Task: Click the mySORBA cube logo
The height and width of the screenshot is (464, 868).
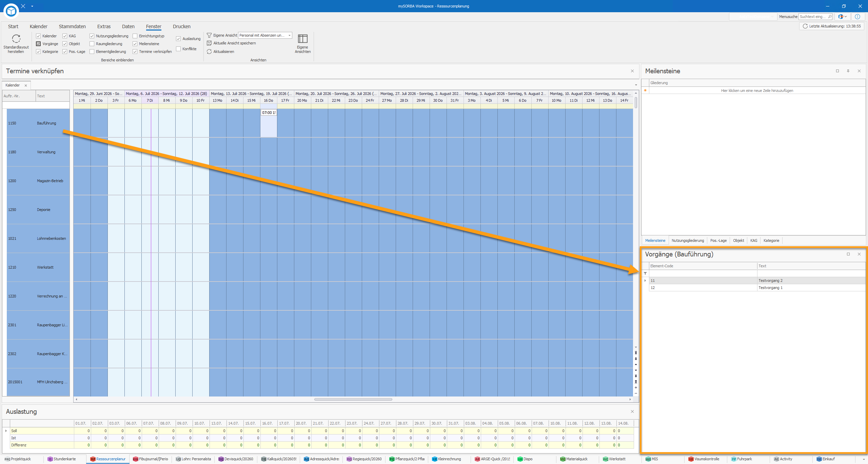Action: click(x=11, y=11)
